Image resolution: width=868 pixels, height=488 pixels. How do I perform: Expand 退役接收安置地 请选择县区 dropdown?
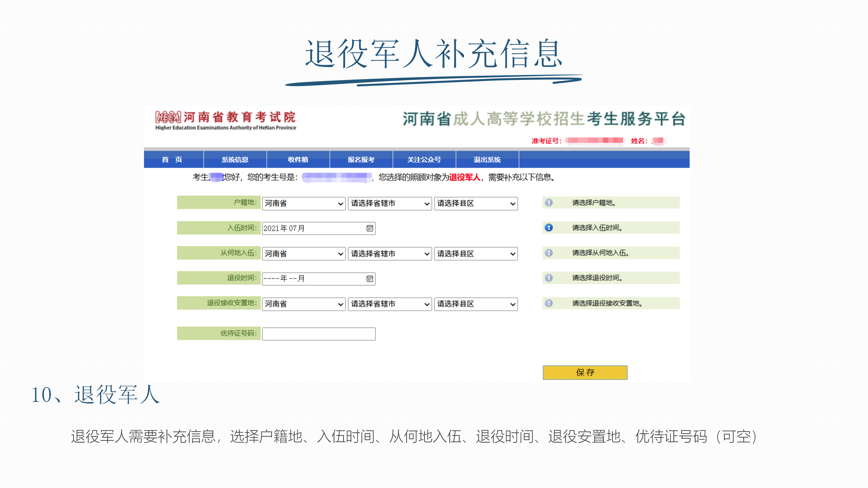476,304
